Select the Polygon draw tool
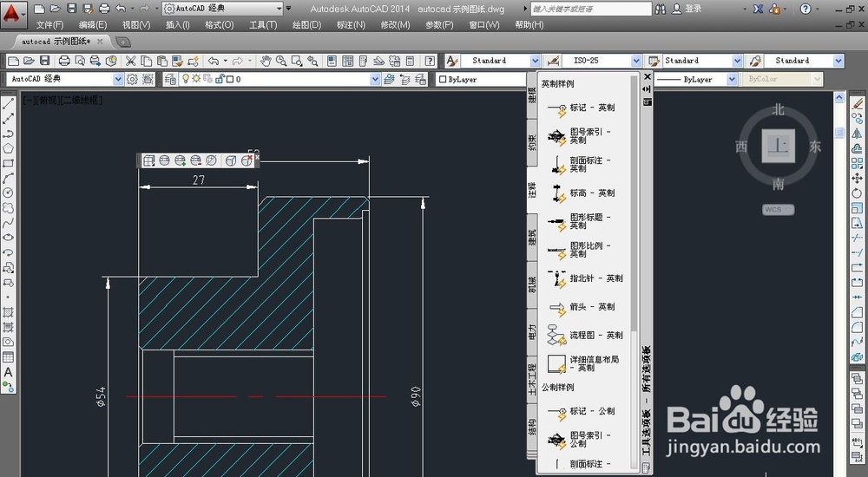The height and width of the screenshot is (477, 868). [x=9, y=147]
